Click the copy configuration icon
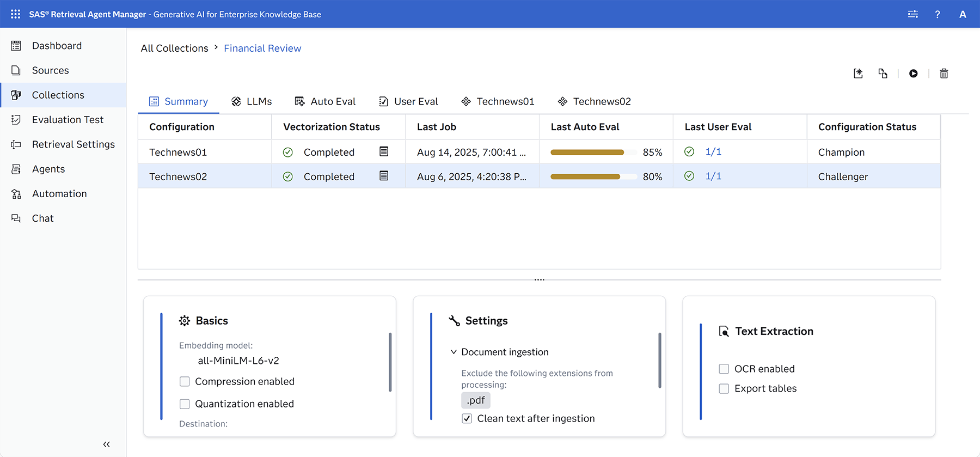 pos(883,74)
